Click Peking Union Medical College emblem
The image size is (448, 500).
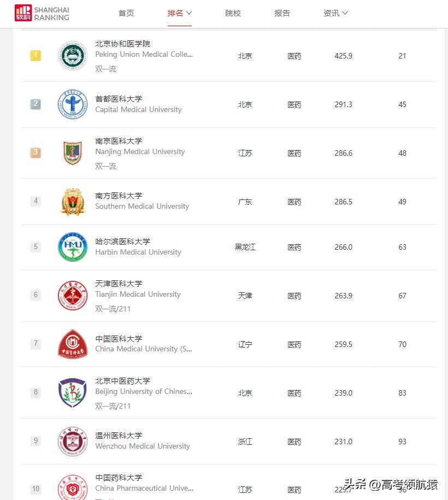(x=73, y=55)
